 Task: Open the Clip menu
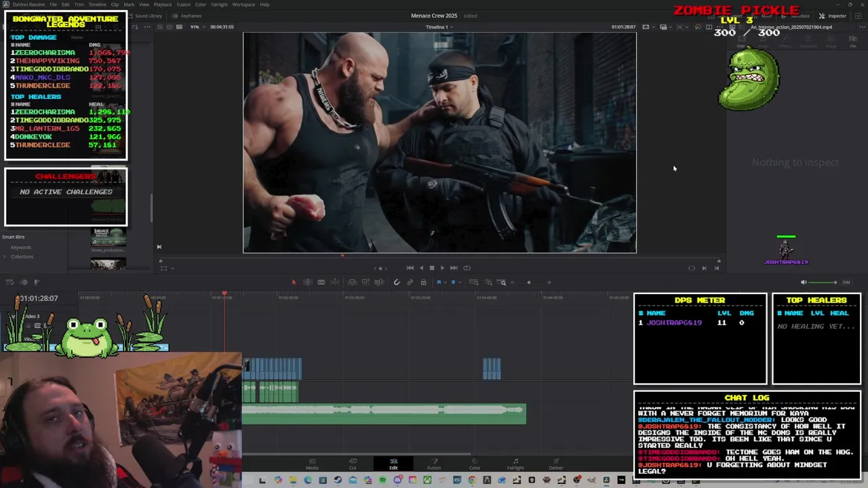click(115, 5)
